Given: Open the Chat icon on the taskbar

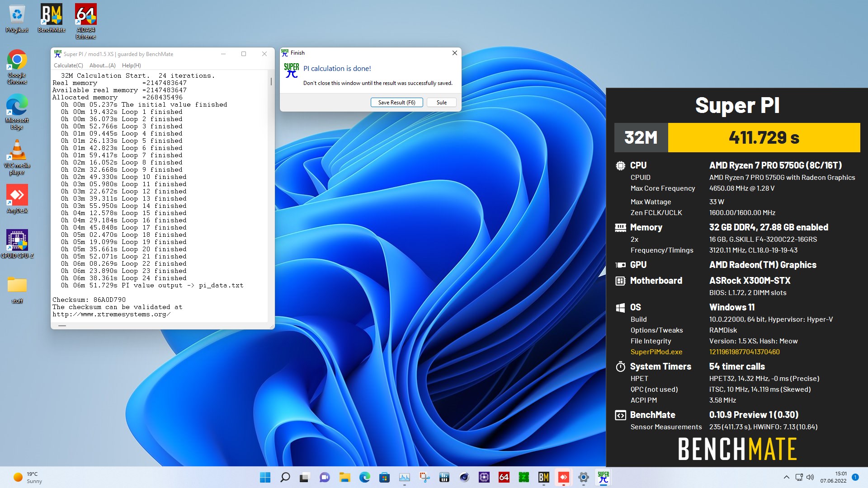Looking at the screenshot, I should (325, 477).
